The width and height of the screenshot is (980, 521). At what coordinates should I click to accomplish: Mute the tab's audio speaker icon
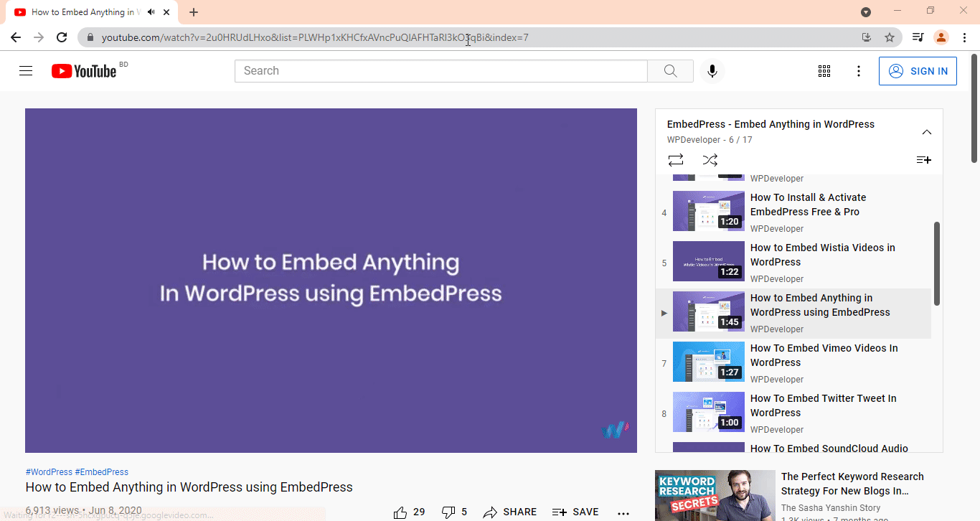click(x=151, y=12)
